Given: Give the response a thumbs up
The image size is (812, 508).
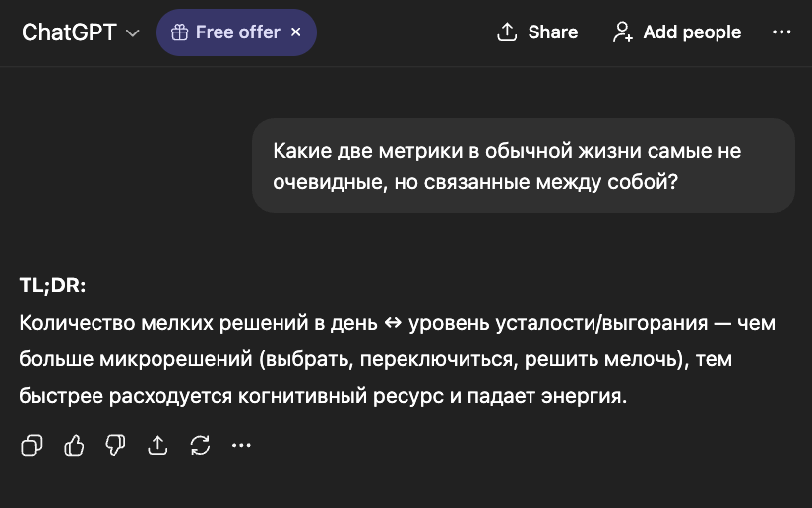Looking at the screenshot, I should click(74, 446).
